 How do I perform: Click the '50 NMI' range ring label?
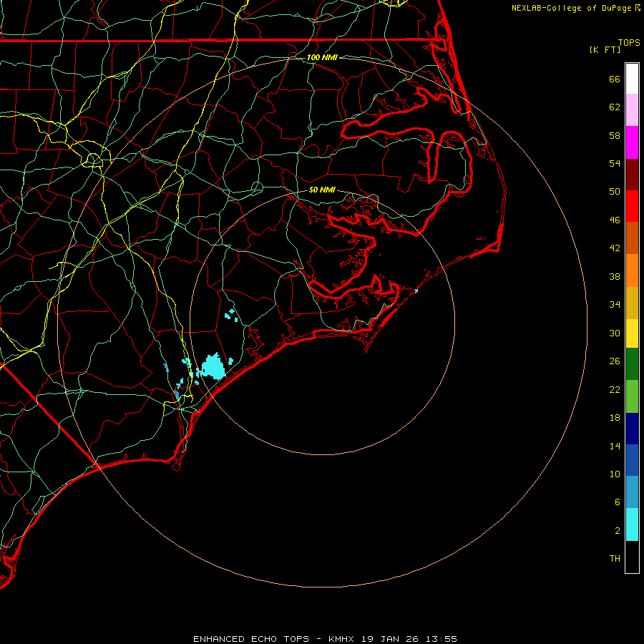click(322, 190)
